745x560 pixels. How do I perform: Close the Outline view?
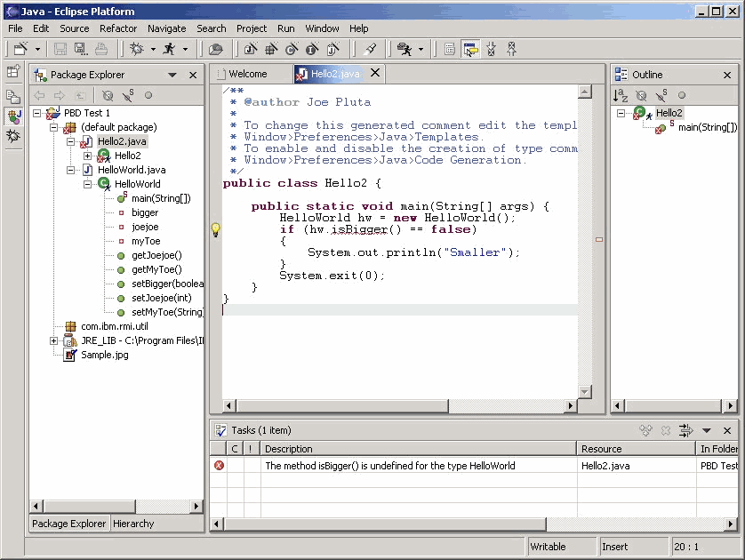click(x=727, y=75)
